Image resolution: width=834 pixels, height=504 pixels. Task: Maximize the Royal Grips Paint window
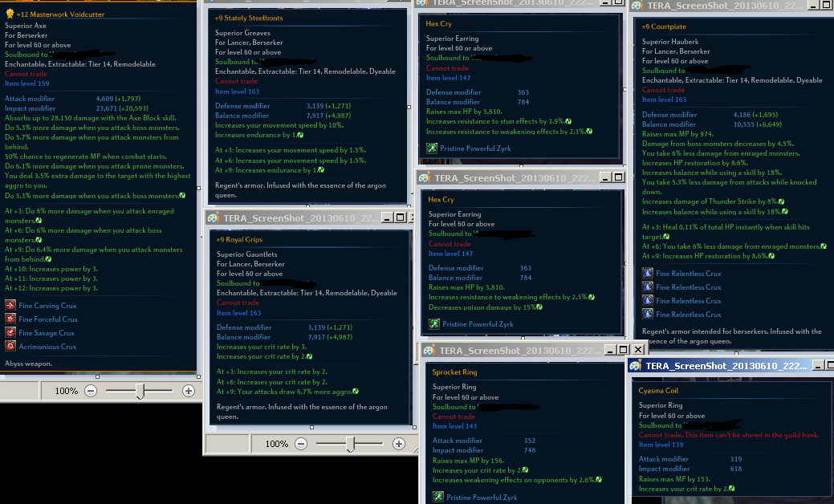[400, 217]
